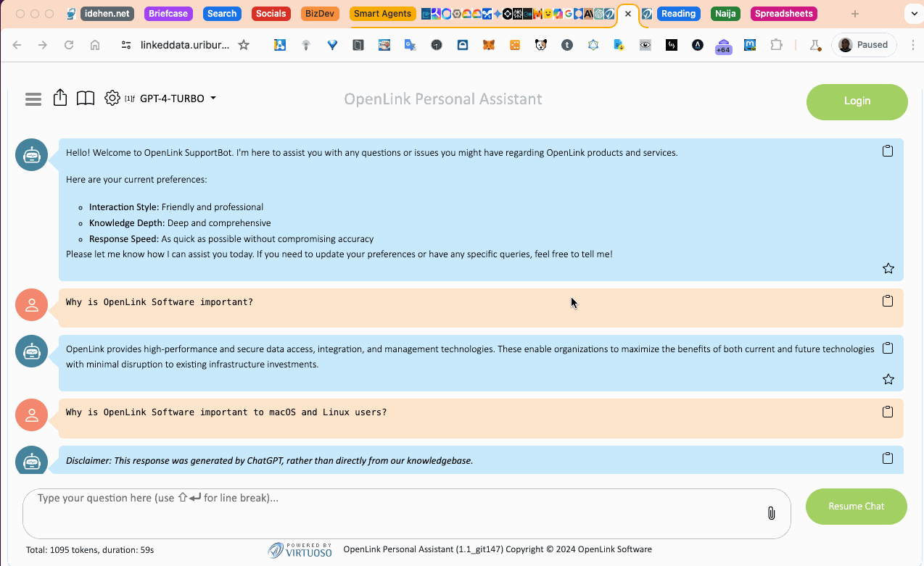Focus the "Type your question here" input box
Image resolution: width=924 pixels, height=566 pixels.
(x=406, y=513)
